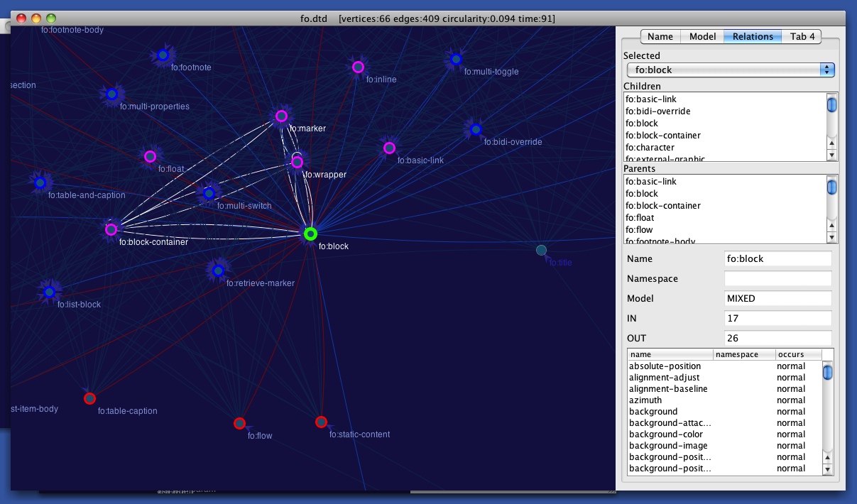
Task: Click Children list scroll up arrow
Action: pos(832,143)
